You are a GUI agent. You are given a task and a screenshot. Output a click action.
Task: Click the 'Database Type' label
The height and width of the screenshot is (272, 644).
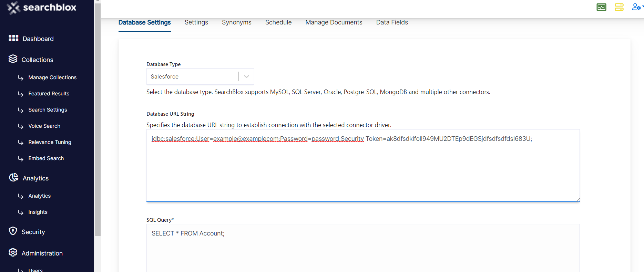tap(164, 64)
